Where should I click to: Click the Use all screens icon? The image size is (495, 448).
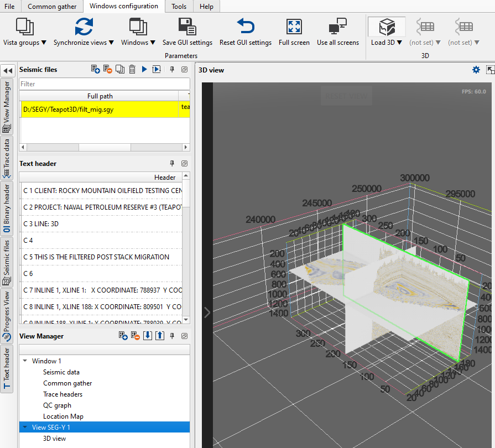coord(337,27)
